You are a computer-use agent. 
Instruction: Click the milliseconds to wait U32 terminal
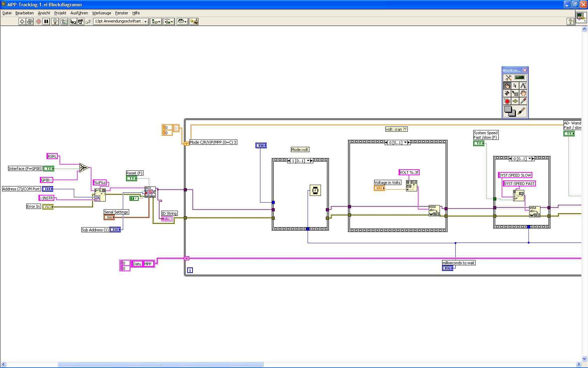coord(448,268)
